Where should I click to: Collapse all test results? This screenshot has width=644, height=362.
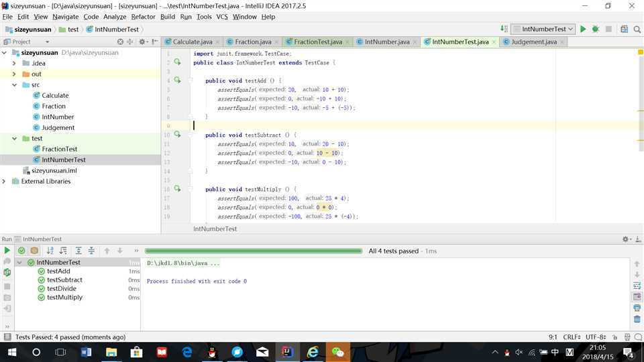91,250
